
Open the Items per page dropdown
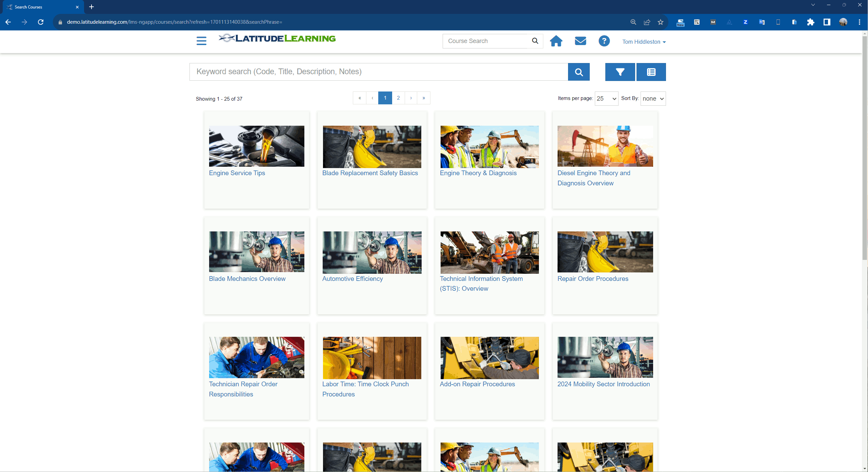(606, 99)
